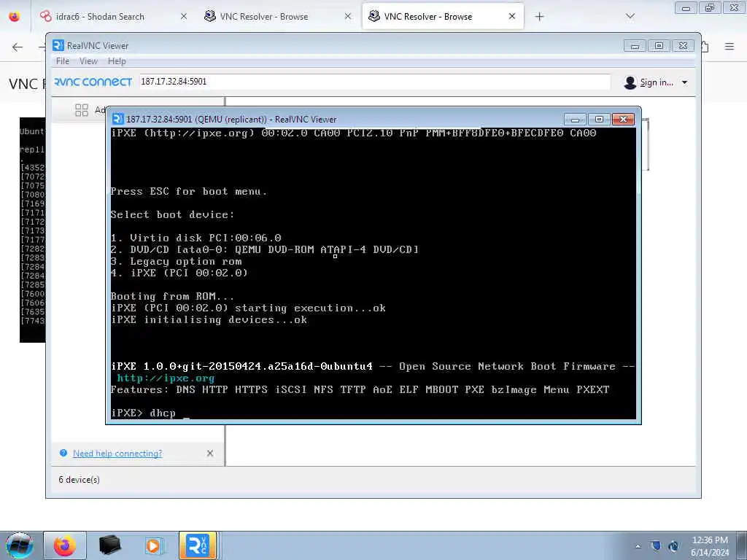Click the VNC Connect logo
This screenshot has height=560, width=747.
pos(93,82)
